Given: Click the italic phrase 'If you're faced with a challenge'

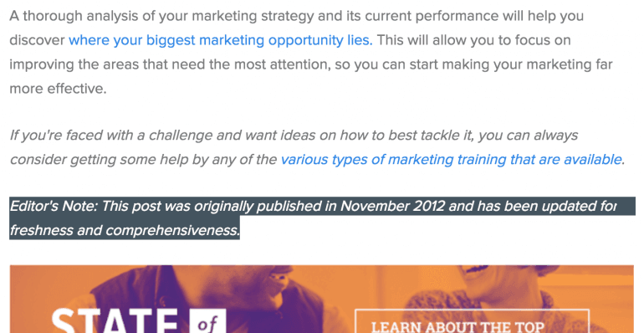Looking at the screenshot, I should [x=111, y=136].
